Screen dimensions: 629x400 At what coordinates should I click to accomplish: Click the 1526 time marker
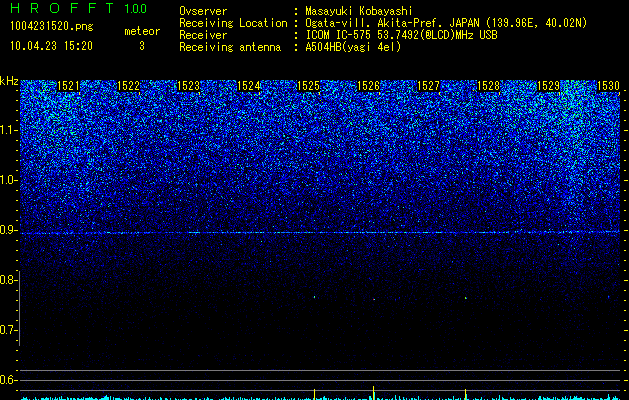coord(369,86)
